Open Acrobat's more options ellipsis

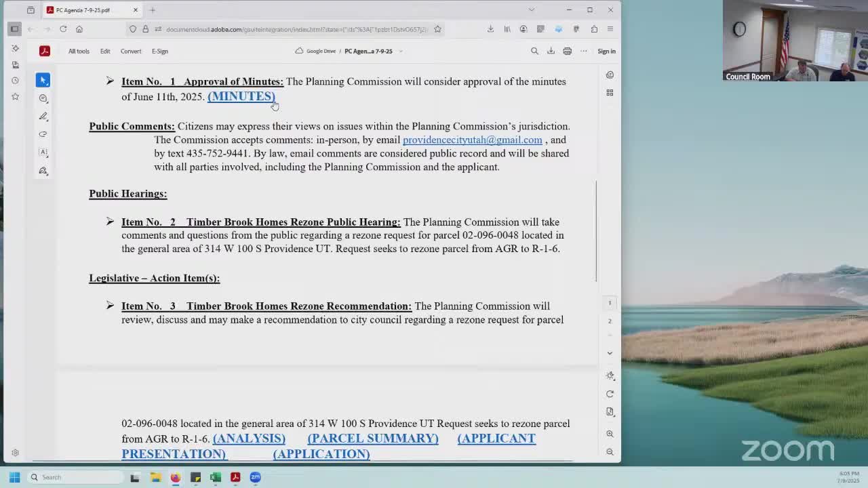pos(583,51)
